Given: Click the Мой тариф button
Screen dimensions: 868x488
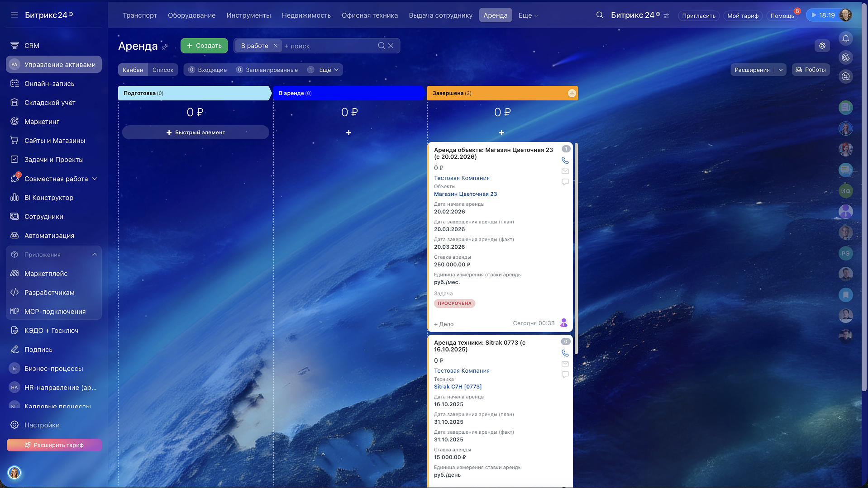Looking at the screenshot, I should (743, 16).
